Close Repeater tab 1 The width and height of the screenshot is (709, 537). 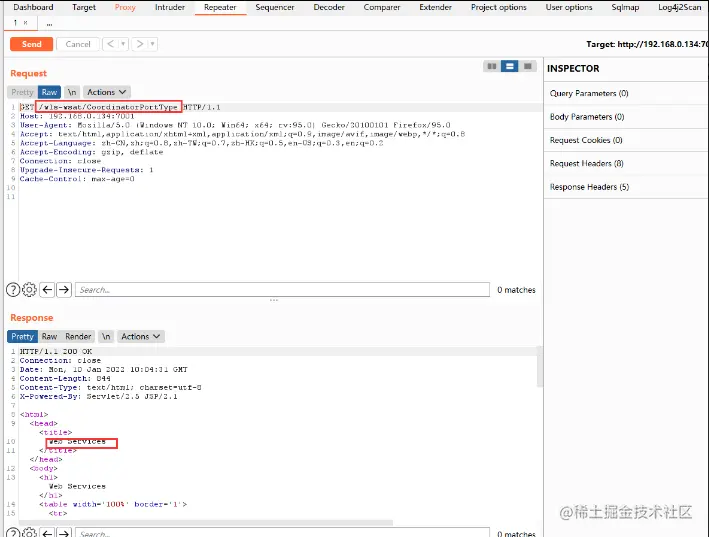coord(25,23)
